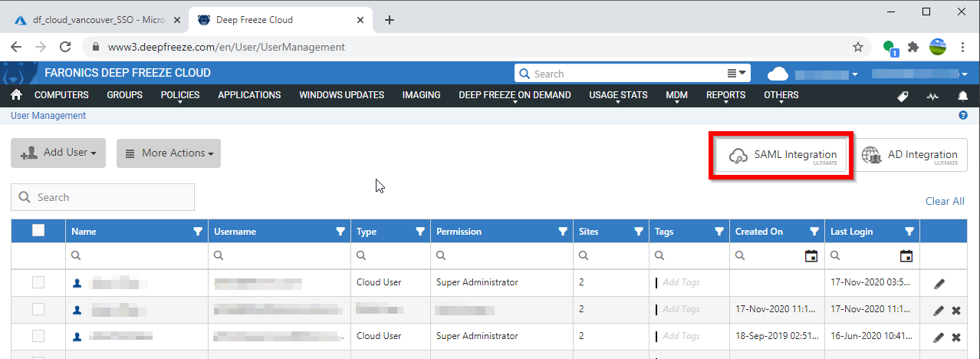Open the browser extensions puzzle icon
Viewport: 980px width, 359px height.
[x=913, y=47]
